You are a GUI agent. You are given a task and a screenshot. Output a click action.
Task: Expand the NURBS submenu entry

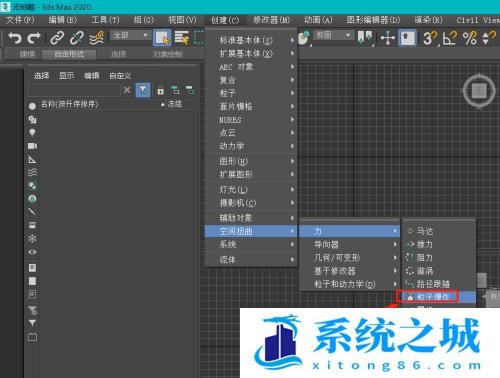pos(250,120)
